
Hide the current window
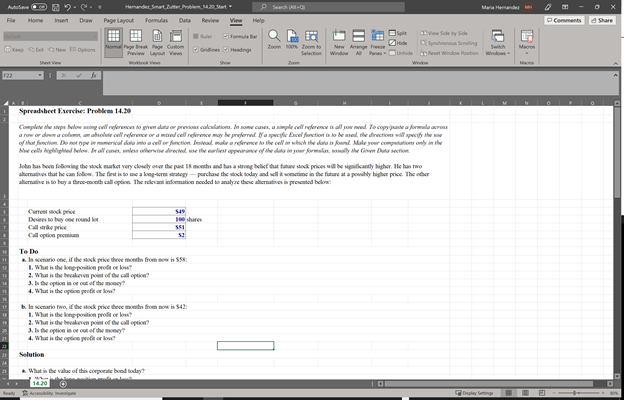[398, 43]
